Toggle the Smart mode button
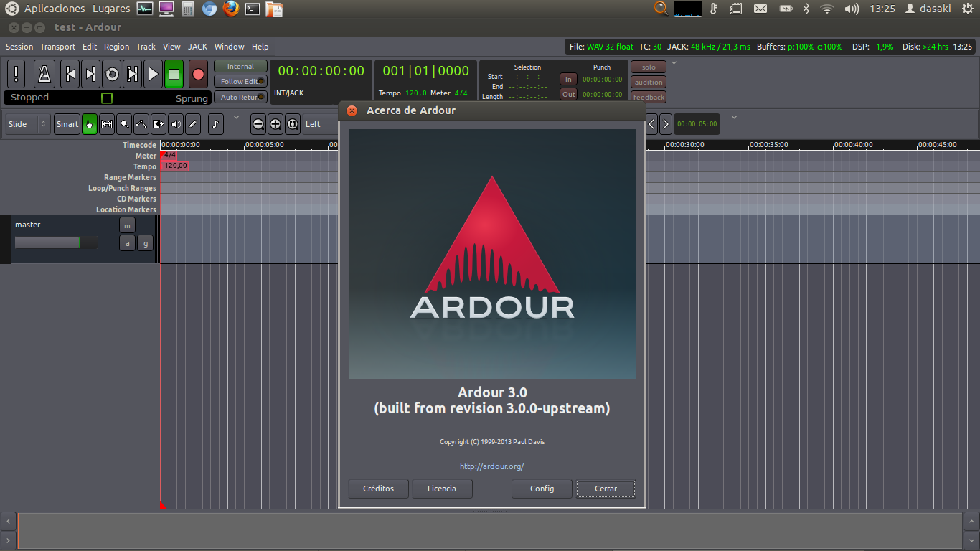Screen dimensions: 980x551 [x=67, y=124]
